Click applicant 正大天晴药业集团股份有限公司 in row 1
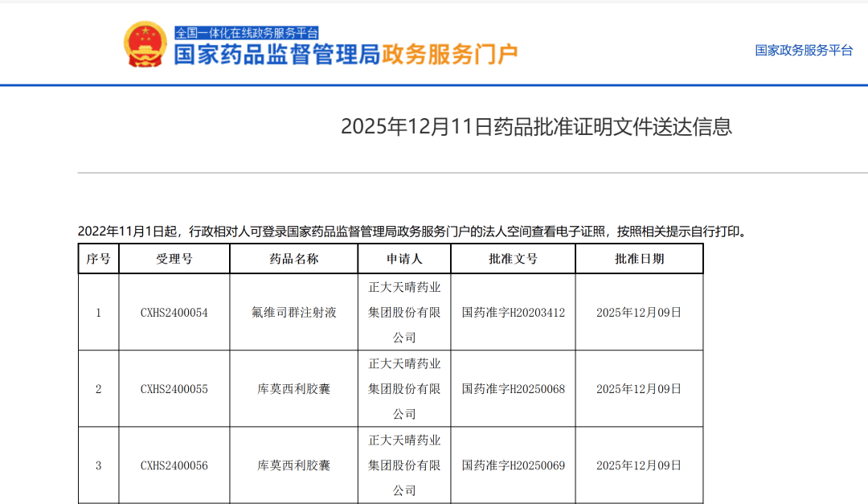The image size is (868, 504). coord(405,313)
